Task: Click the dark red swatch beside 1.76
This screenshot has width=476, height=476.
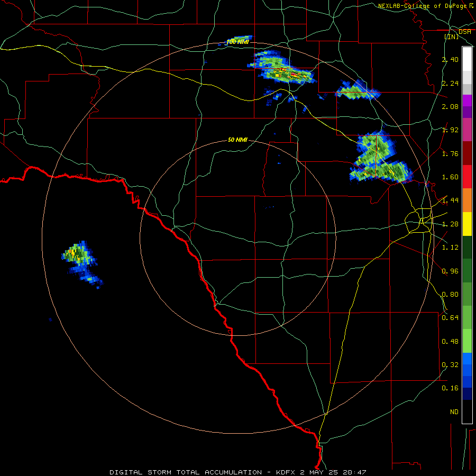Action: pyautogui.click(x=467, y=153)
